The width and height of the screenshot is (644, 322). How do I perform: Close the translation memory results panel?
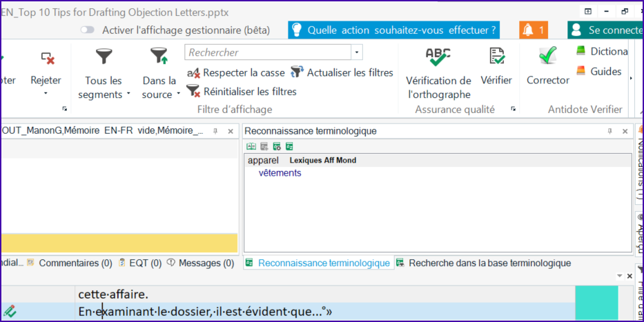pyautogui.click(x=231, y=131)
